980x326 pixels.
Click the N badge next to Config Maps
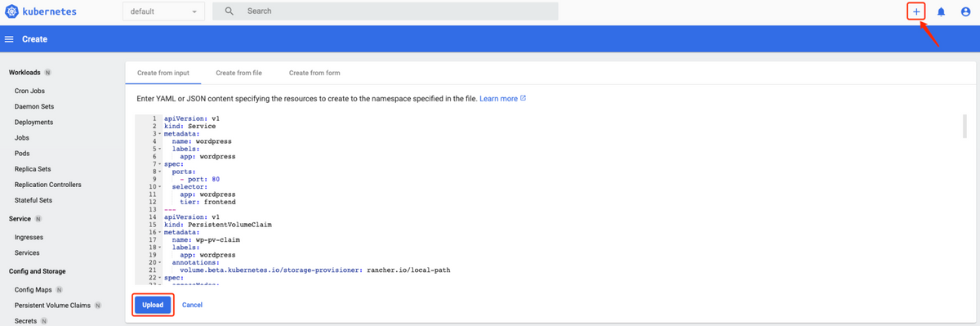pos(59,290)
